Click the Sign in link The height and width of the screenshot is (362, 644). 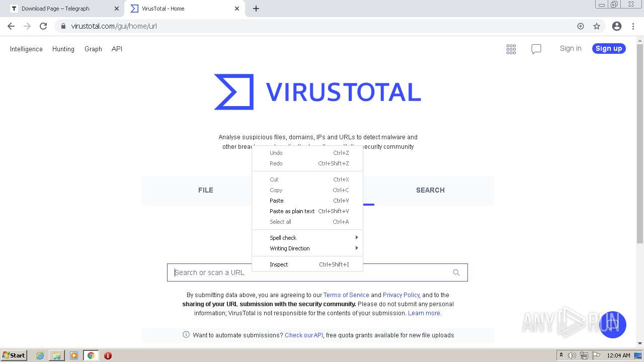(571, 48)
